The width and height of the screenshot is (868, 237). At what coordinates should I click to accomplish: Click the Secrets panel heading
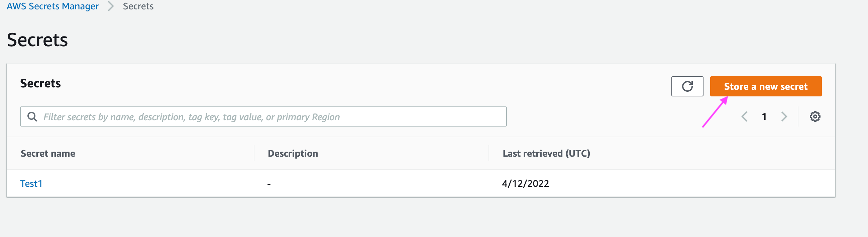pyautogui.click(x=40, y=83)
